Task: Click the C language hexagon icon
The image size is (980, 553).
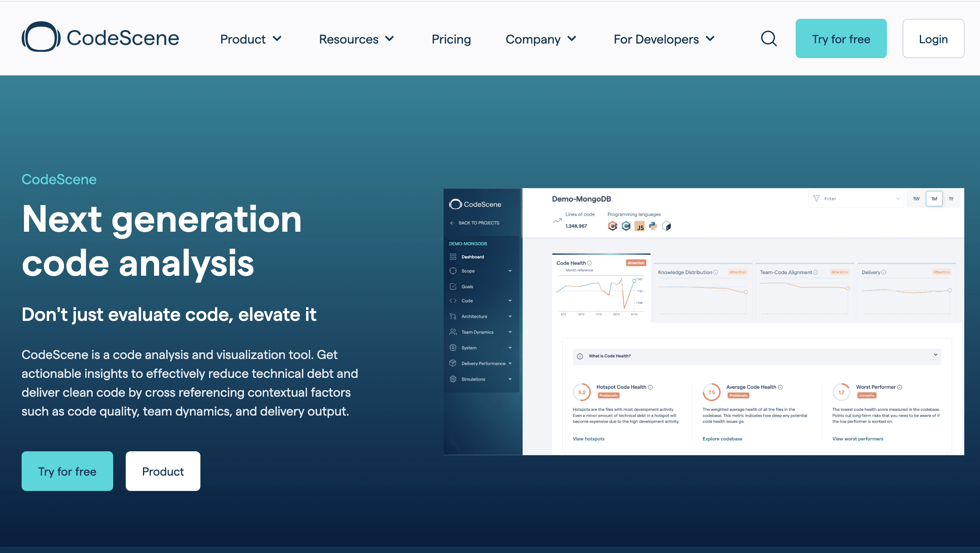Action: [626, 226]
